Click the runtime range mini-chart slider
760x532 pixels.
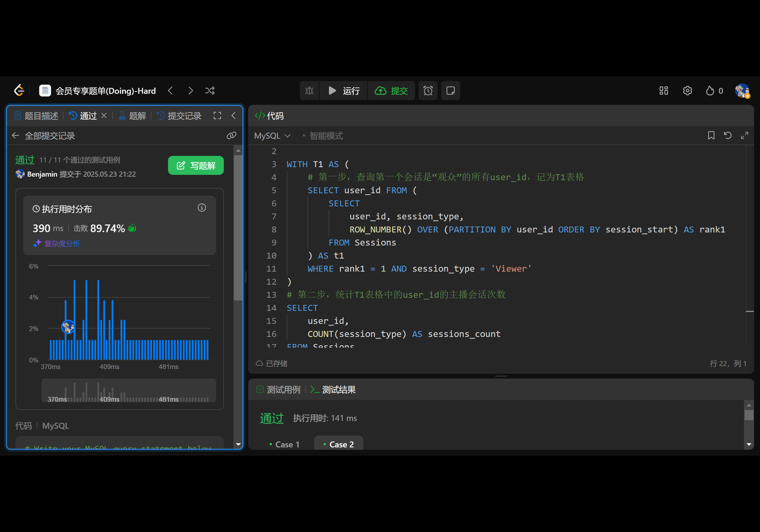pos(129,391)
